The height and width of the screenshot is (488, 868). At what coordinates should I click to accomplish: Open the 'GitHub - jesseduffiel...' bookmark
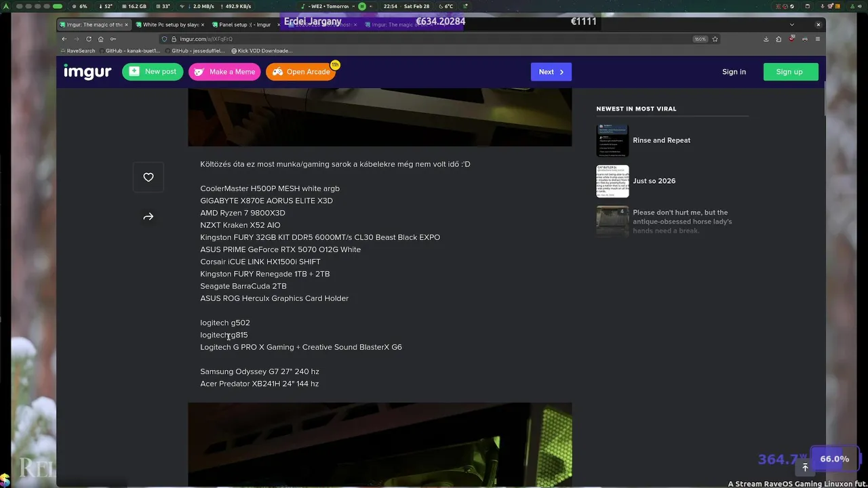(x=195, y=51)
